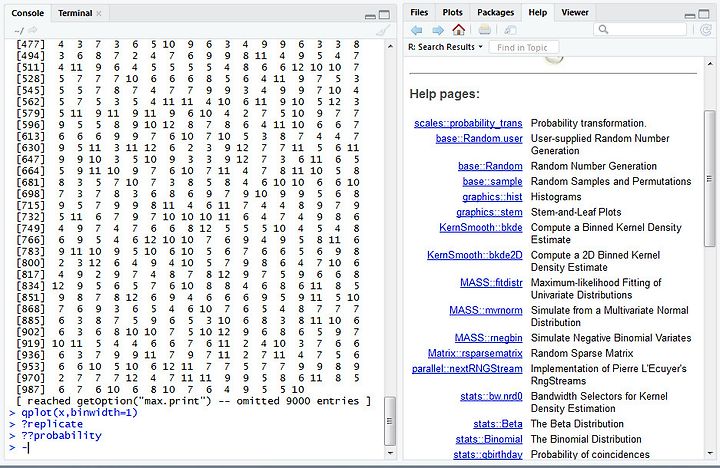Open the Plots tab

[452, 12]
